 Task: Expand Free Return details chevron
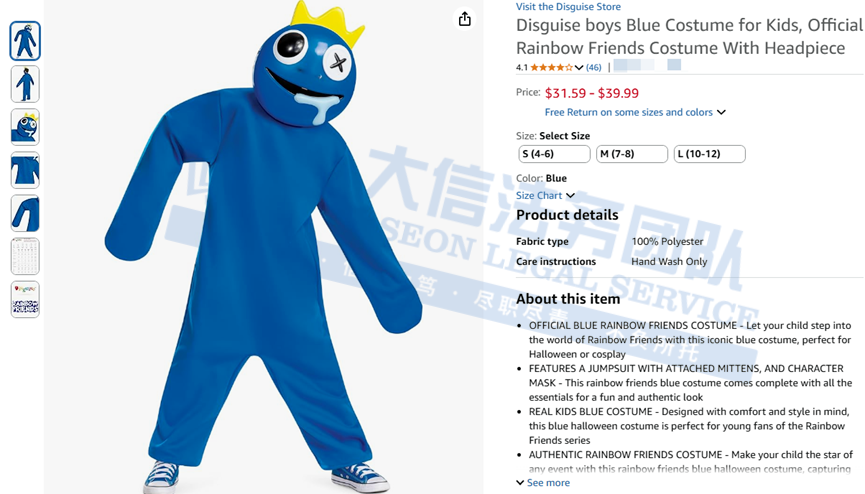pyautogui.click(x=722, y=112)
